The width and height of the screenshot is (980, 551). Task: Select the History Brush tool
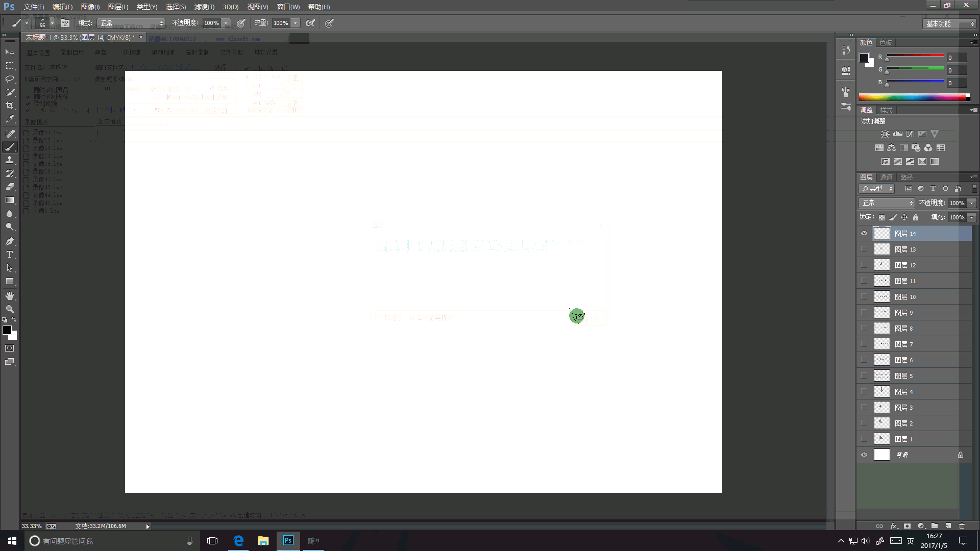(10, 173)
